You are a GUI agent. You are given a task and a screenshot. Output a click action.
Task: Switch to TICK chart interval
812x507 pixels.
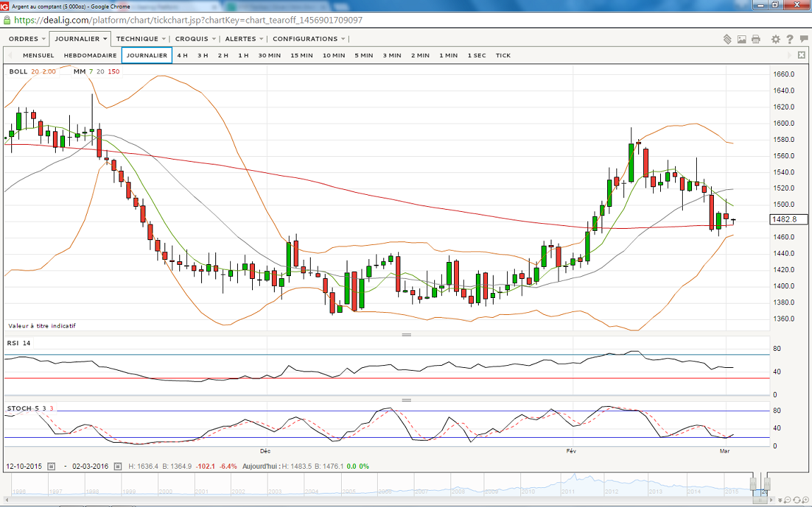[x=503, y=55]
